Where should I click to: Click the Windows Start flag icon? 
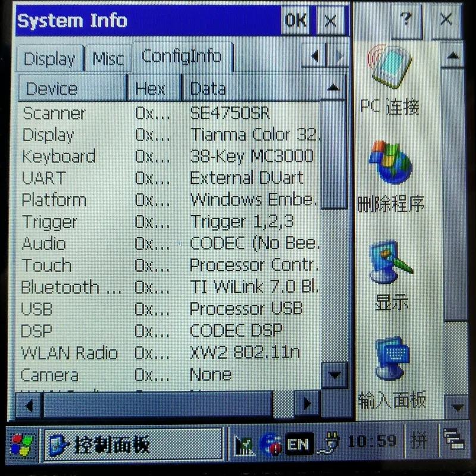23,444
